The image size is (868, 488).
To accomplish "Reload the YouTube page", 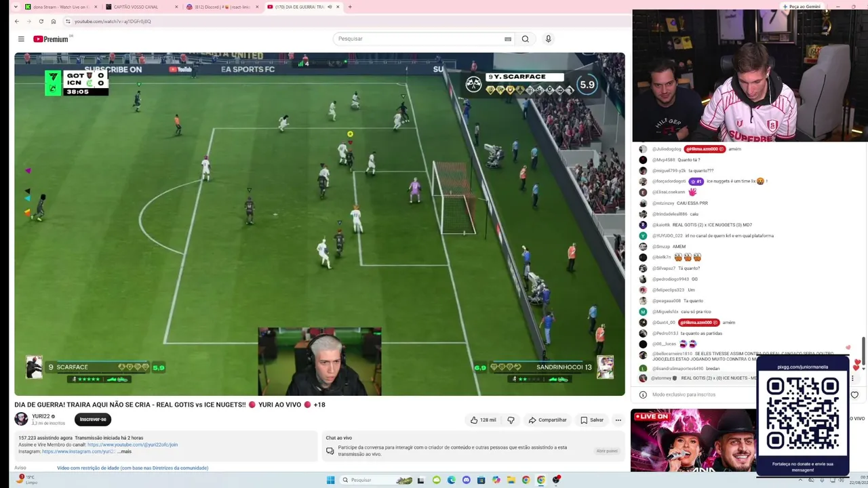I will pyautogui.click(x=41, y=22).
